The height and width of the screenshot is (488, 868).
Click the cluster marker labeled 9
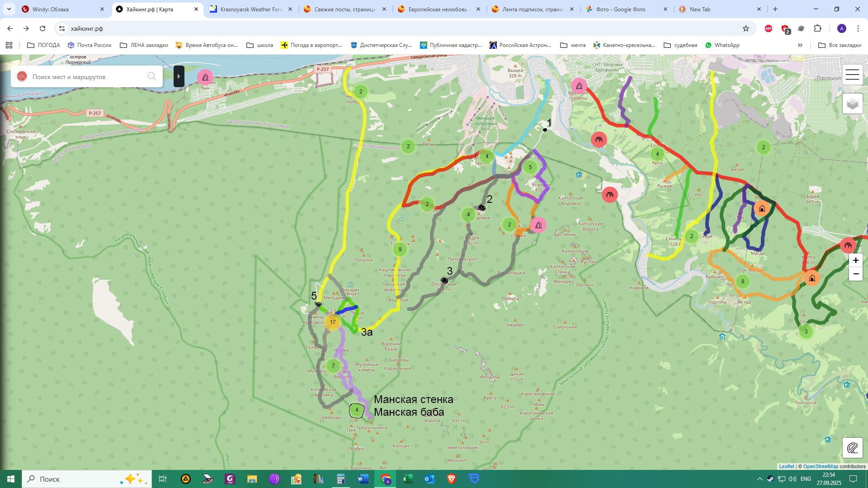[400, 249]
